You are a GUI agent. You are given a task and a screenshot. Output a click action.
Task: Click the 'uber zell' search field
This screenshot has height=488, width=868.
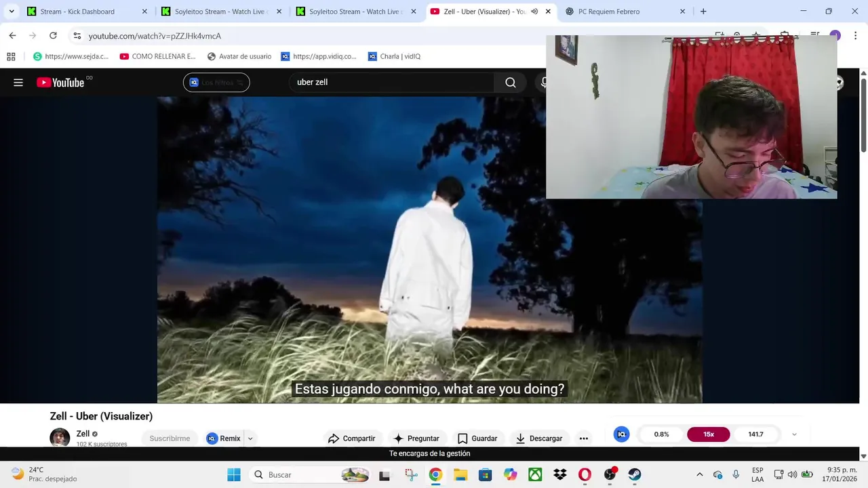[x=391, y=82]
